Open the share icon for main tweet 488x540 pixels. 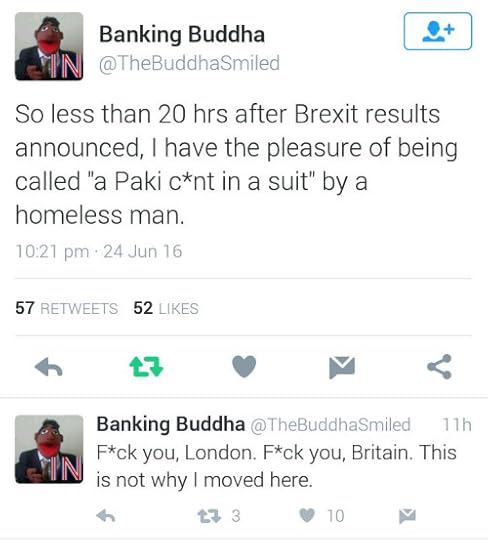(x=439, y=366)
